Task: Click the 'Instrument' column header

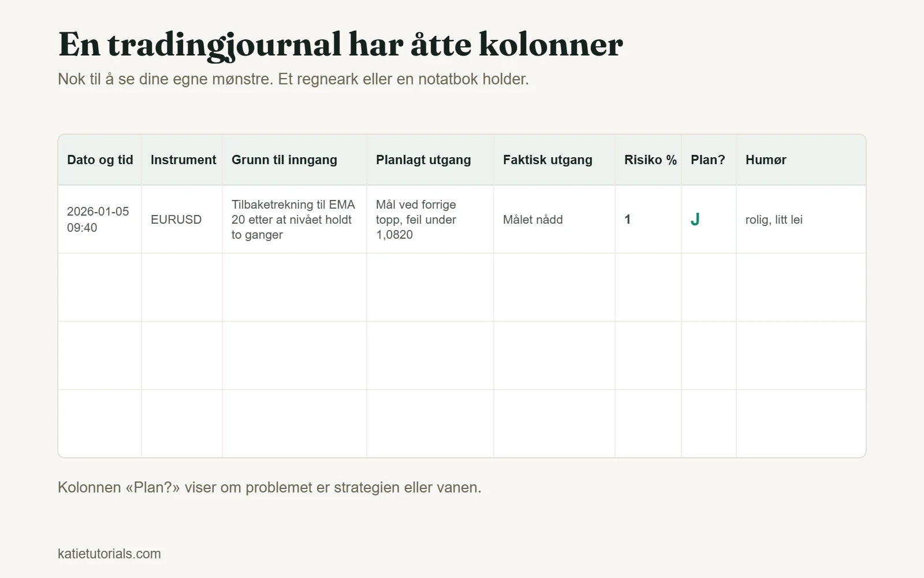Action: pos(182,160)
